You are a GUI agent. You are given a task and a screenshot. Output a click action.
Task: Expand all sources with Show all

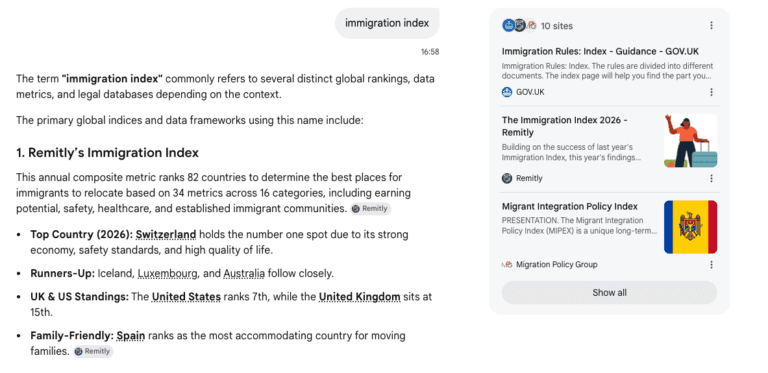coord(609,293)
